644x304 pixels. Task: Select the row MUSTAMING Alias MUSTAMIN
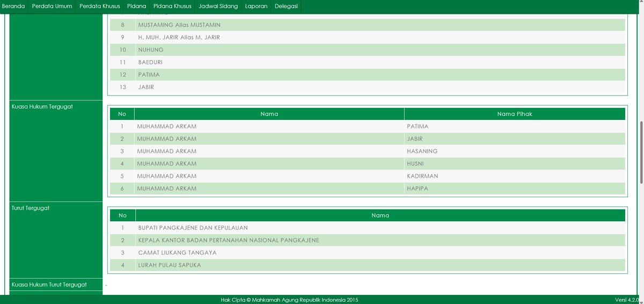click(368, 25)
